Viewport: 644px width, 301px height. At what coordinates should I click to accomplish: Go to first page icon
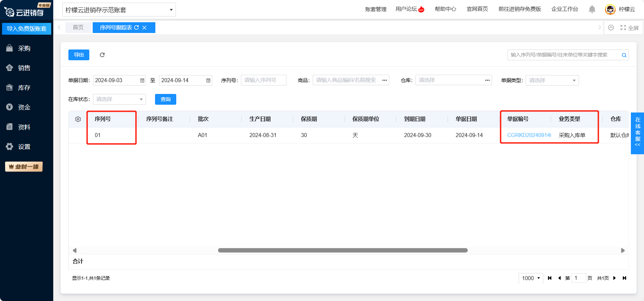click(550, 278)
